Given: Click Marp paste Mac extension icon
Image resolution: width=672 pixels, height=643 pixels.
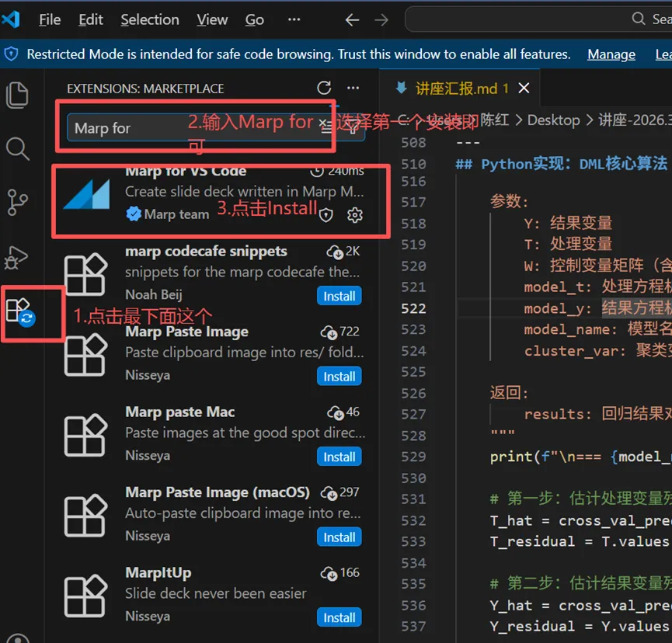Looking at the screenshot, I should (85, 435).
